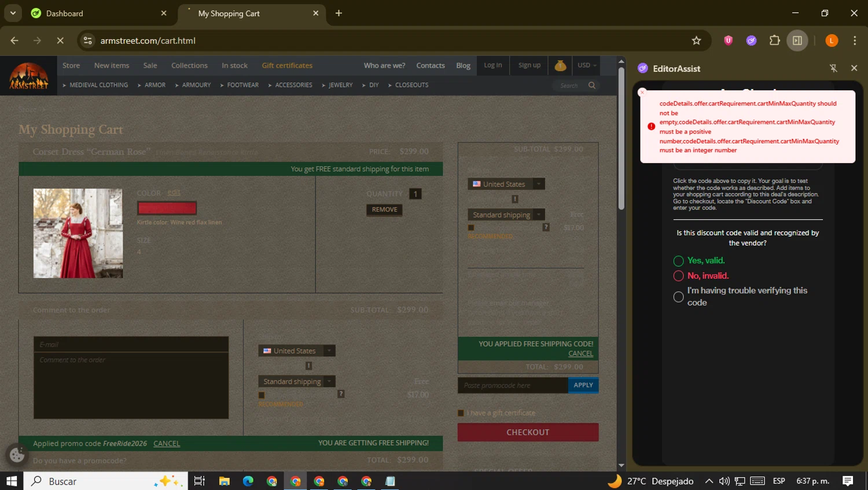Cancel the applied FreeRide2026 promo code
The width and height of the screenshot is (868, 490).
(167, 444)
